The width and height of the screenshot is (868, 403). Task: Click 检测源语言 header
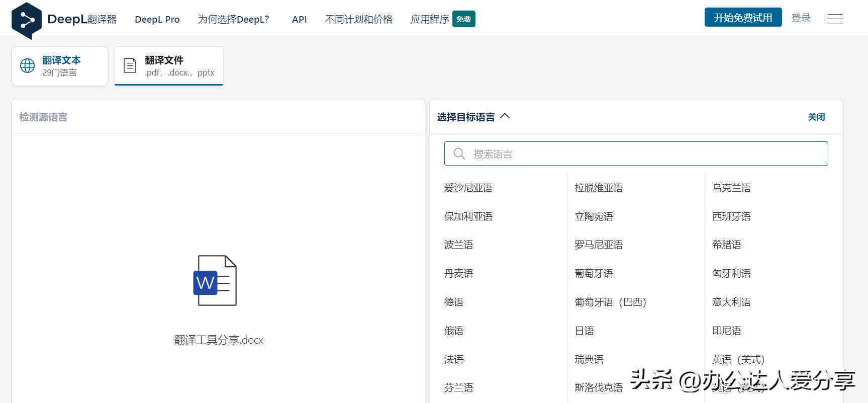pos(43,117)
